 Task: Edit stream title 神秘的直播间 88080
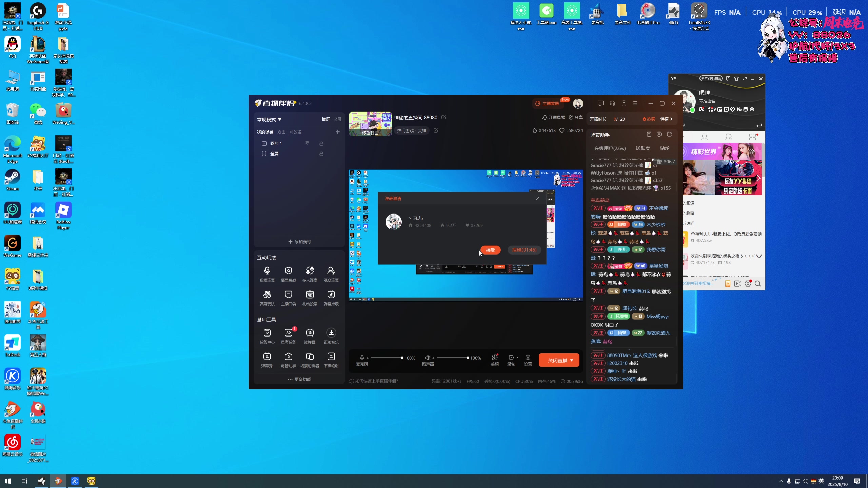coord(443,117)
